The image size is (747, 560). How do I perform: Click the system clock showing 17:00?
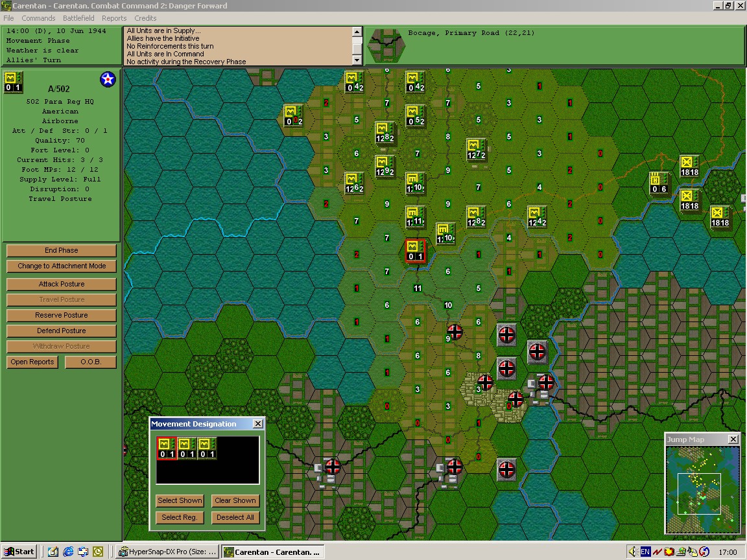coord(728,552)
